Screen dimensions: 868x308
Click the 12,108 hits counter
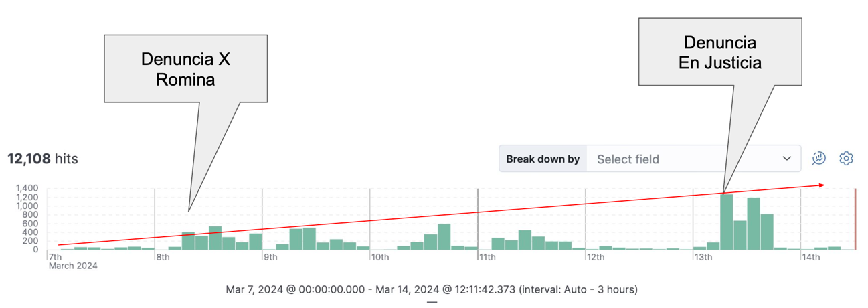click(x=43, y=159)
